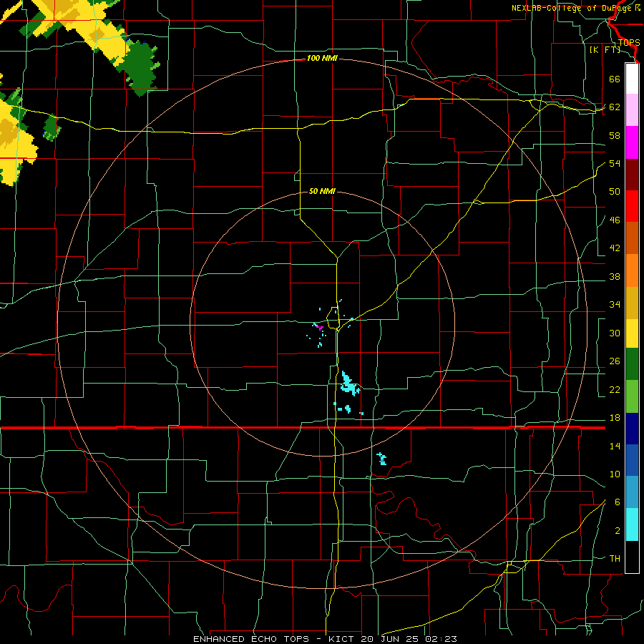Click the magenta legend swatch
This screenshot has width=644, height=644.
pyautogui.click(x=632, y=142)
